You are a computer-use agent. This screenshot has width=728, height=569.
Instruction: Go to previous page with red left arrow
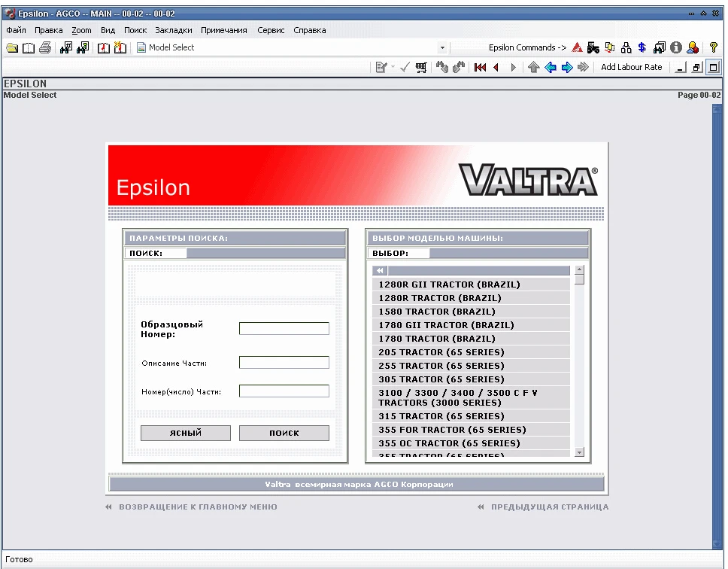pos(496,67)
